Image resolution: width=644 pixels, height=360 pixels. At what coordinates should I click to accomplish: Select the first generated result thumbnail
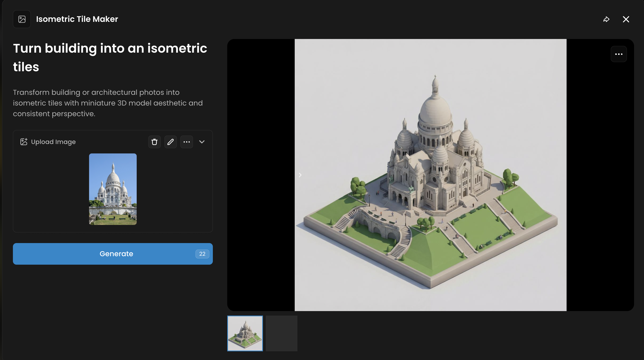pyautogui.click(x=245, y=333)
